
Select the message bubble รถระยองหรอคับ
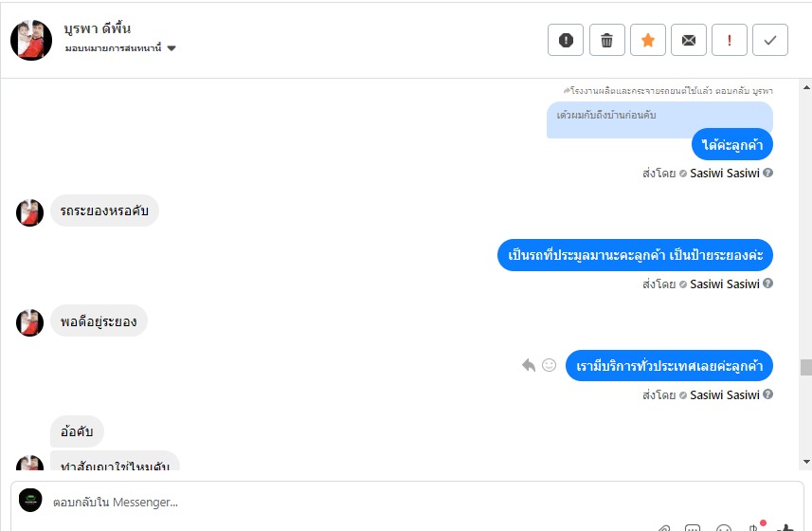(104, 211)
